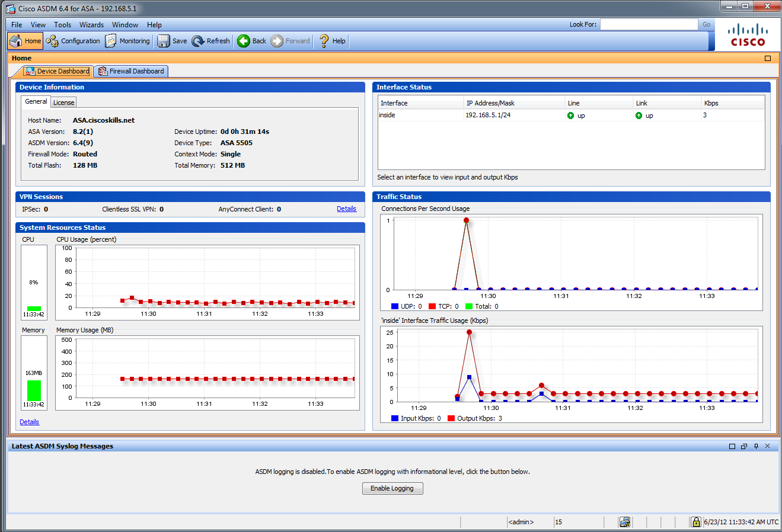Click the red TCP legend swatch
Viewport: 782px width, 532px height.
coord(432,306)
